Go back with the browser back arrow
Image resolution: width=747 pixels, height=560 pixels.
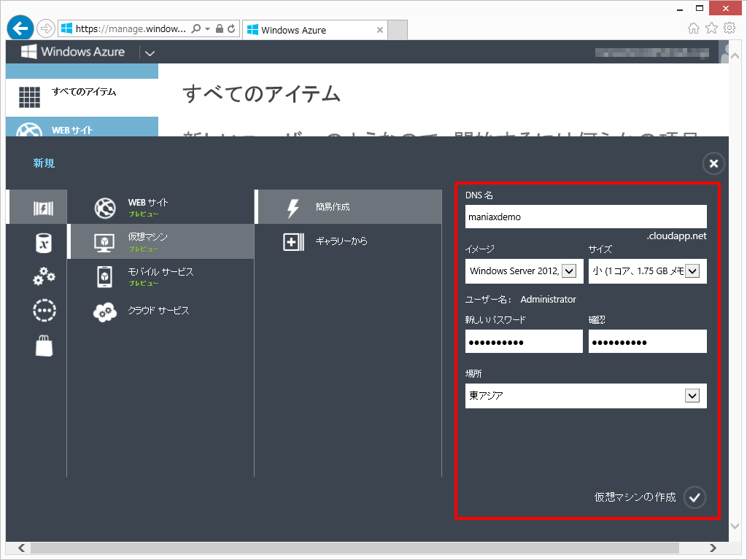click(20, 28)
